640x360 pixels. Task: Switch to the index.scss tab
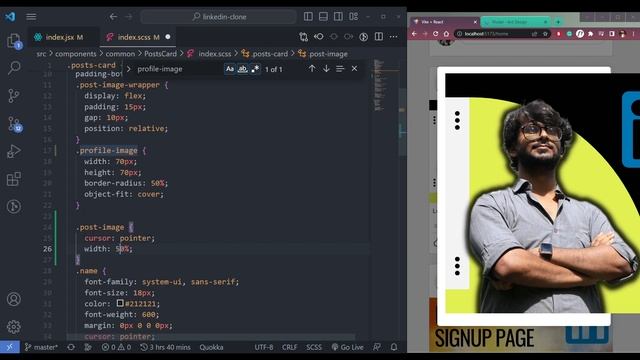pos(138,37)
